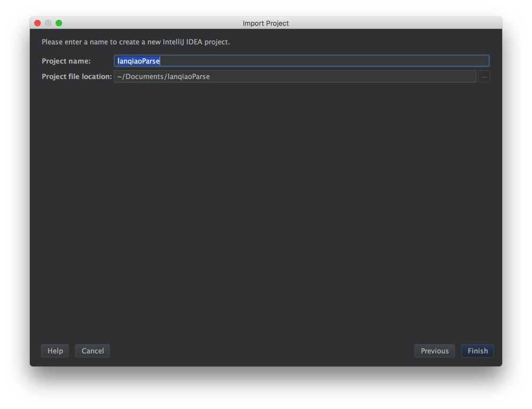
Task: Cancel the Import Project dialog
Action: (x=93, y=351)
